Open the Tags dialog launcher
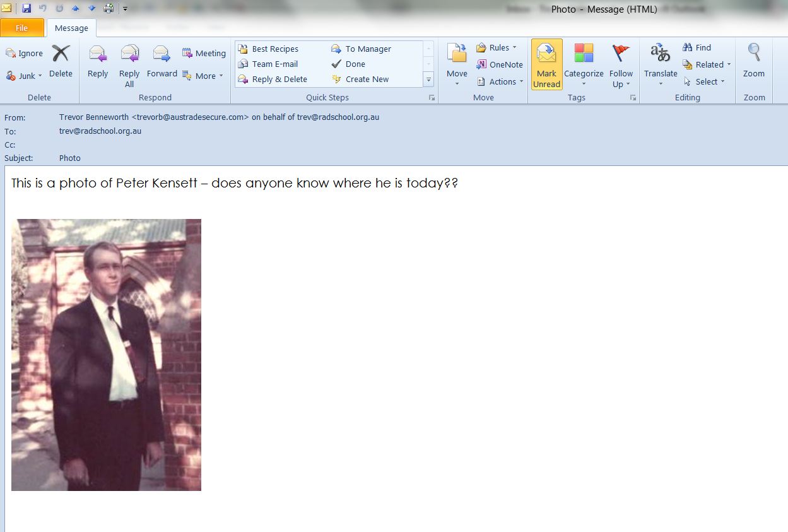The width and height of the screenshot is (788, 532). coord(633,98)
